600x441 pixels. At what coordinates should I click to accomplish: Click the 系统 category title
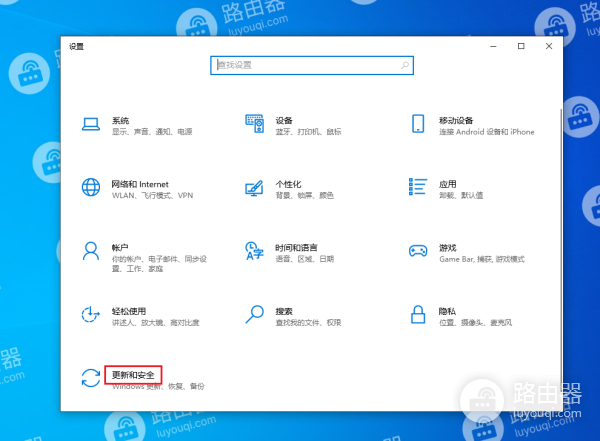pyautogui.click(x=120, y=121)
